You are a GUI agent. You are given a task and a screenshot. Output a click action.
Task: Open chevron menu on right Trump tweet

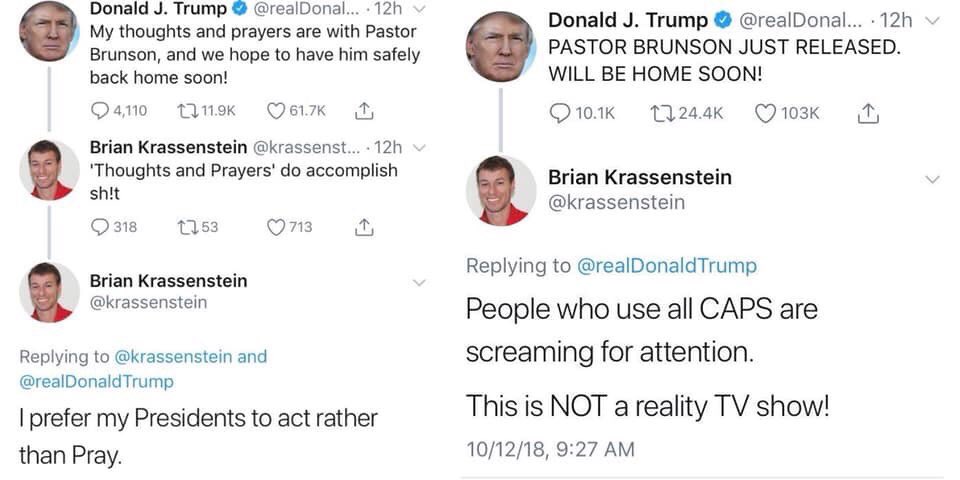pyautogui.click(x=932, y=21)
